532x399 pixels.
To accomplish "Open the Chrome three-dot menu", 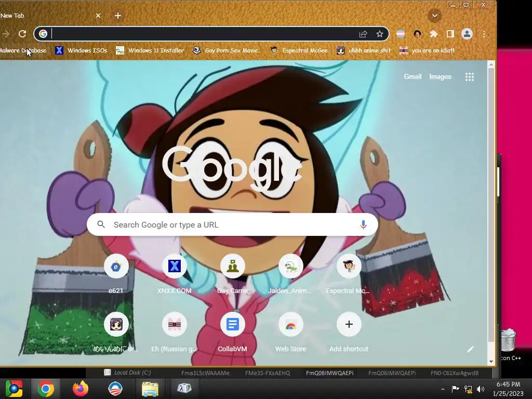I will pos(484,34).
